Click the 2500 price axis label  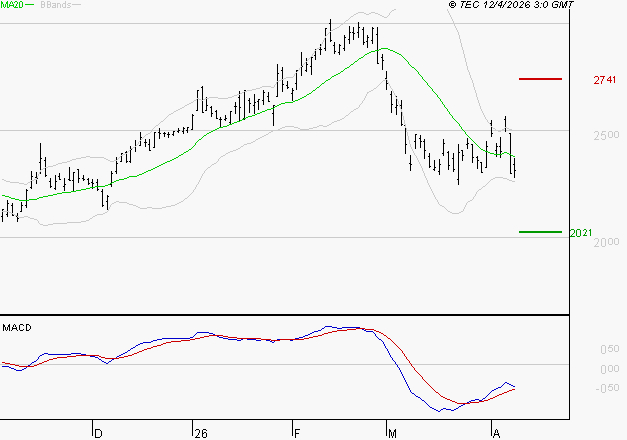606,135
